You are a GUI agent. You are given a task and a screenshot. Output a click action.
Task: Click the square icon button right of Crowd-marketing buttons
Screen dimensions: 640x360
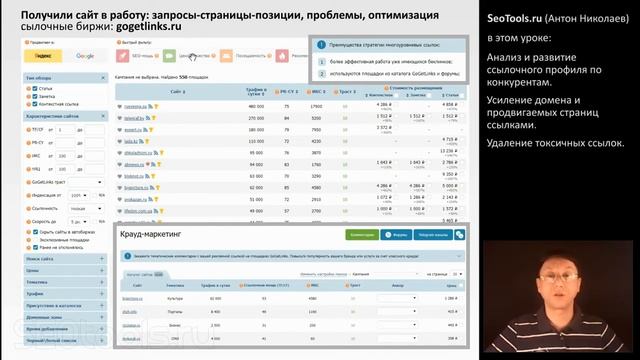click(460, 235)
